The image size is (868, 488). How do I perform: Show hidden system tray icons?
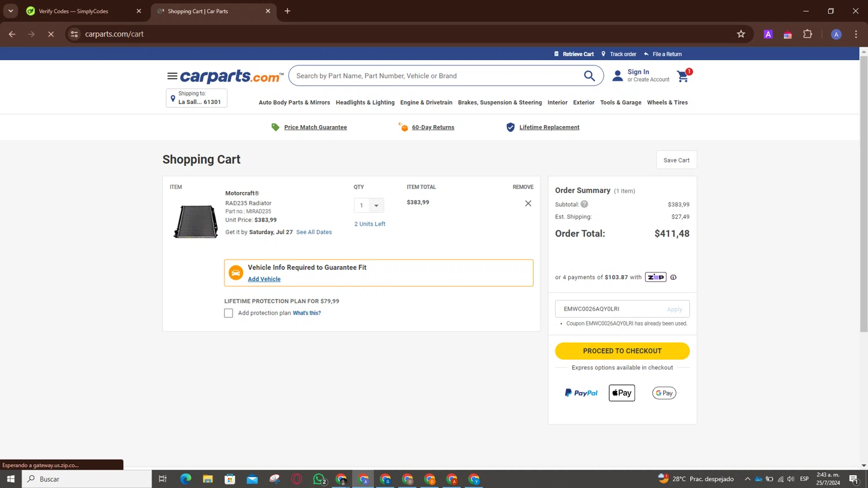click(x=747, y=479)
